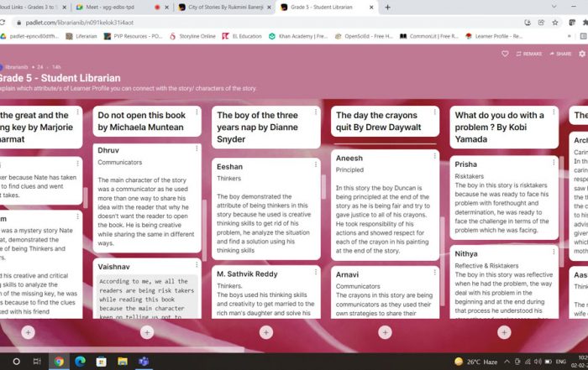The height and width of the screenshot is (370, 588).
Task: Click Grade 5 - Student Librarian title
Action: point(60,78)
